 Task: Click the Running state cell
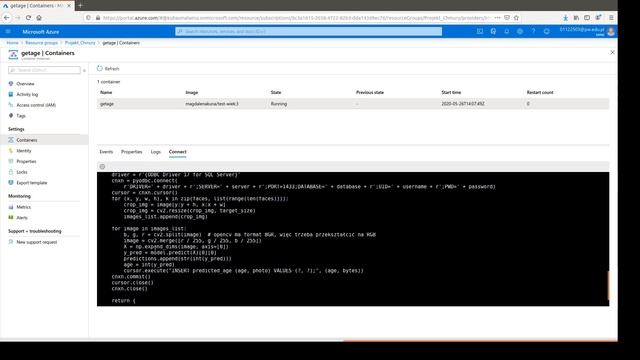[x=279, y=104]
